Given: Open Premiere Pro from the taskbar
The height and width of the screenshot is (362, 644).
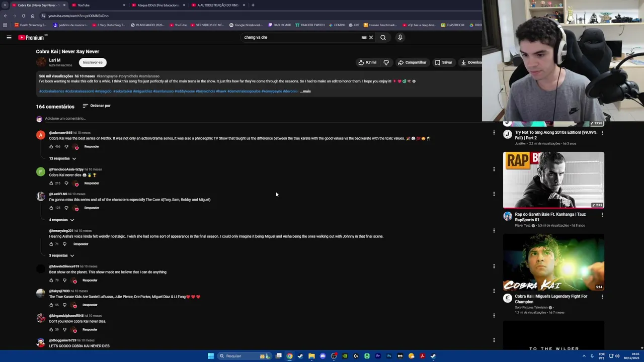Looking at the screenshot, I should [378, 356].
